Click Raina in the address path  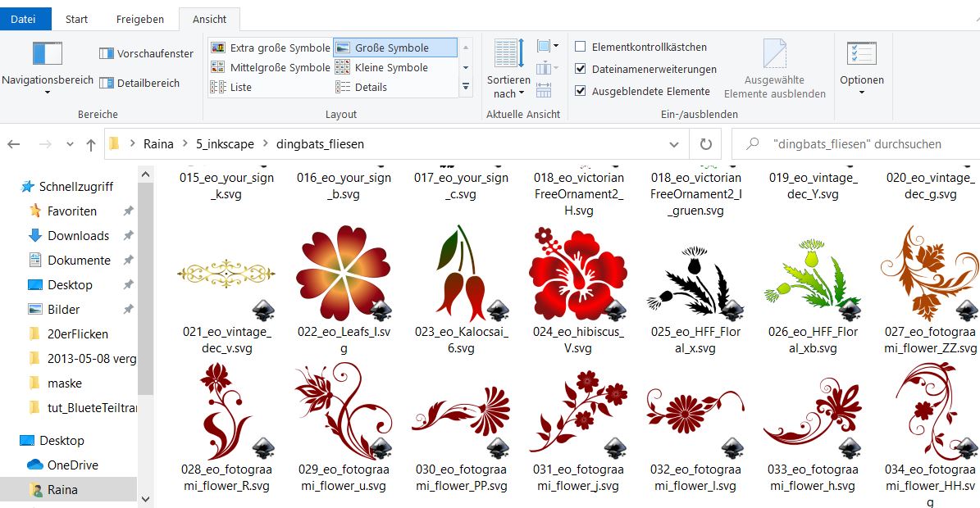pos(158,144)
